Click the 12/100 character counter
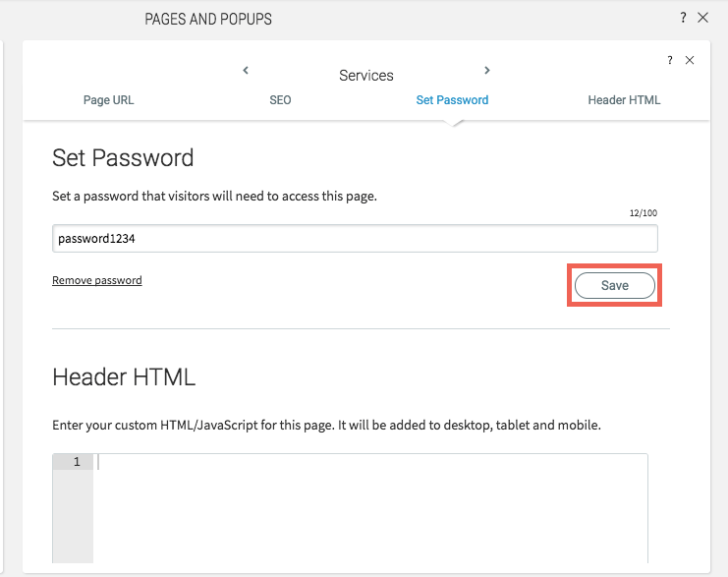The height and width of the screenshot is (577, 728). coord(644,212)
